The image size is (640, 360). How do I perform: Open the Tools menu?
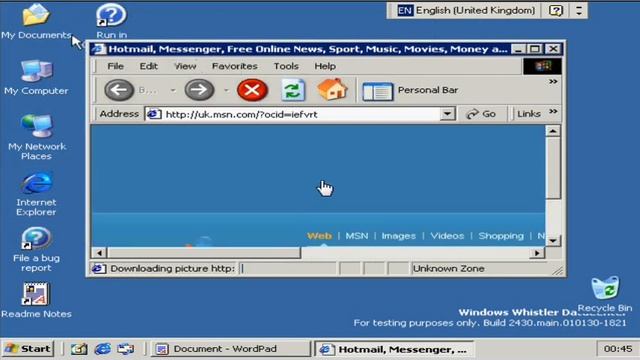pos(286,66)
